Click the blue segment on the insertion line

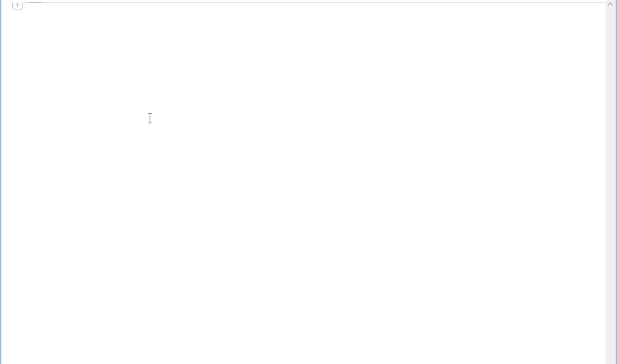click(x=35, y=3)
